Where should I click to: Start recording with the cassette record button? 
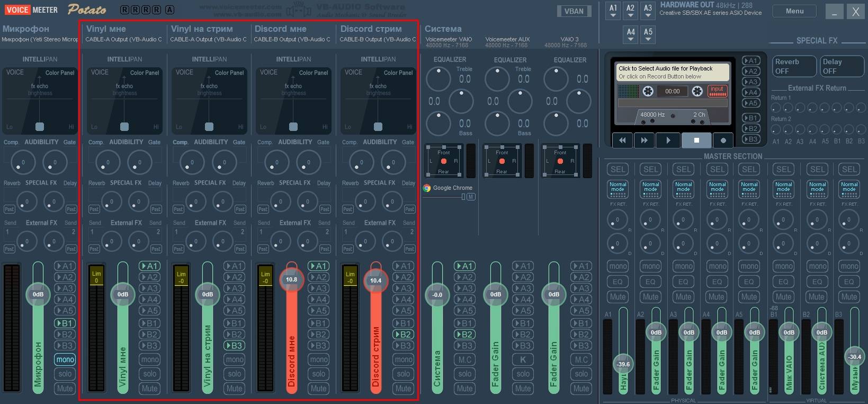[x=723, y=140]
